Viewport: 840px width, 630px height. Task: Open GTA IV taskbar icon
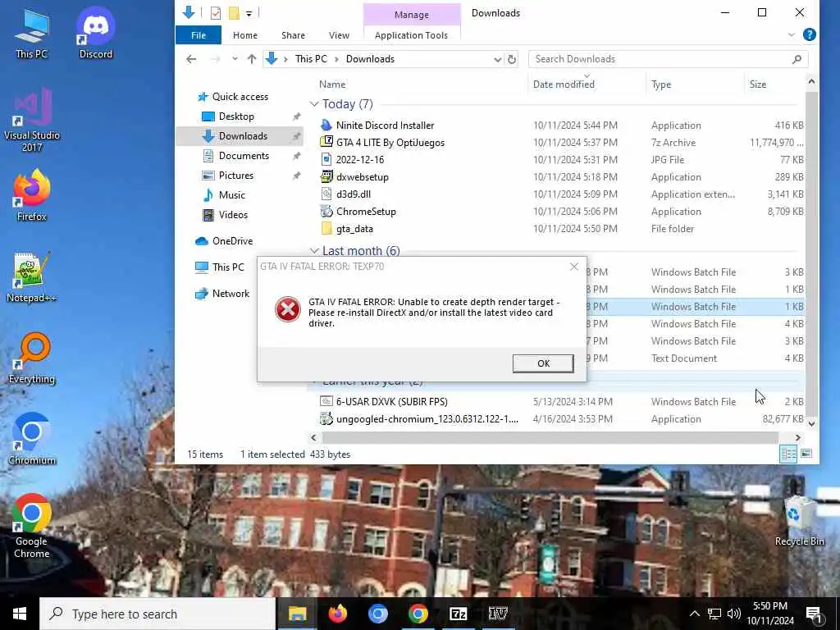pos(498,614)
